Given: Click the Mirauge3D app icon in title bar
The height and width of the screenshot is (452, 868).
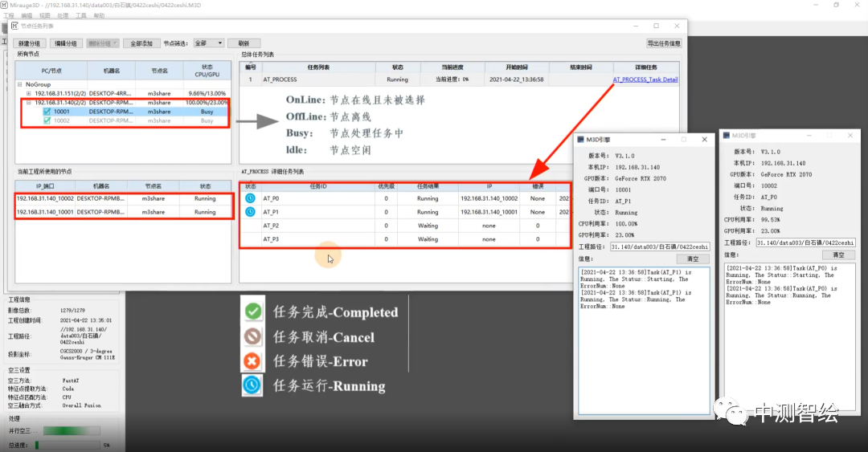Looking at the screenshot, I should click(x=5, y=5).
